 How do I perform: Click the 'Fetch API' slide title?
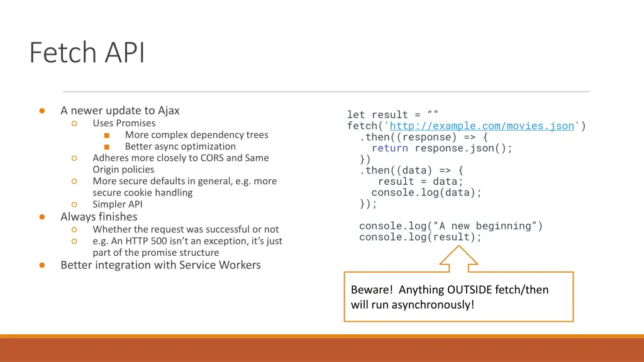tap(87, 53)
